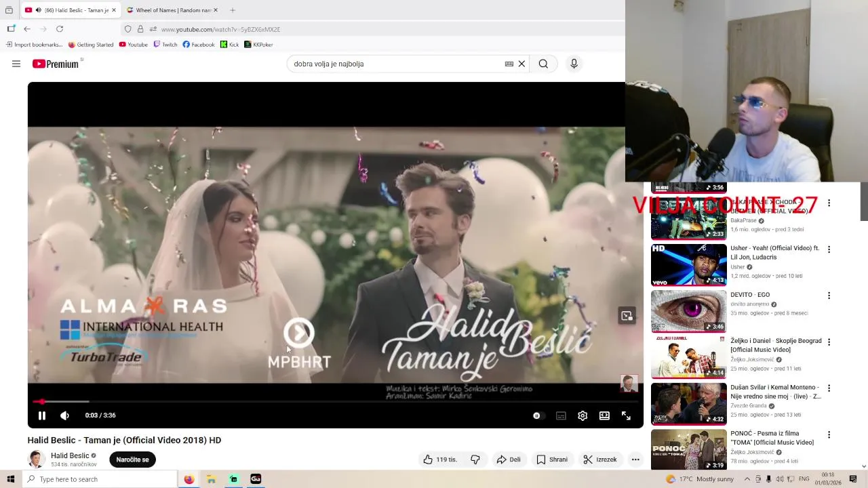The image size is (868, 488).
Task: Open the Halid Beslic channel name link
Action: (x=70, y=455)
